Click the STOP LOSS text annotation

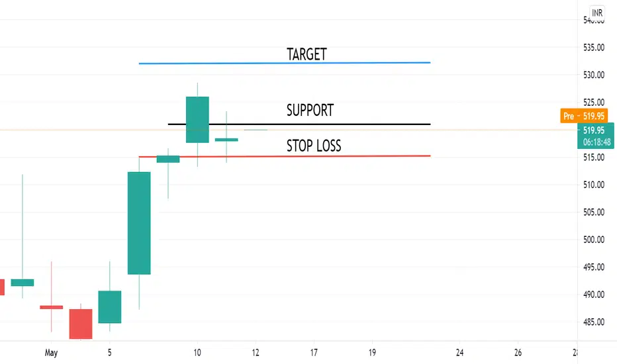click(314, 146)
